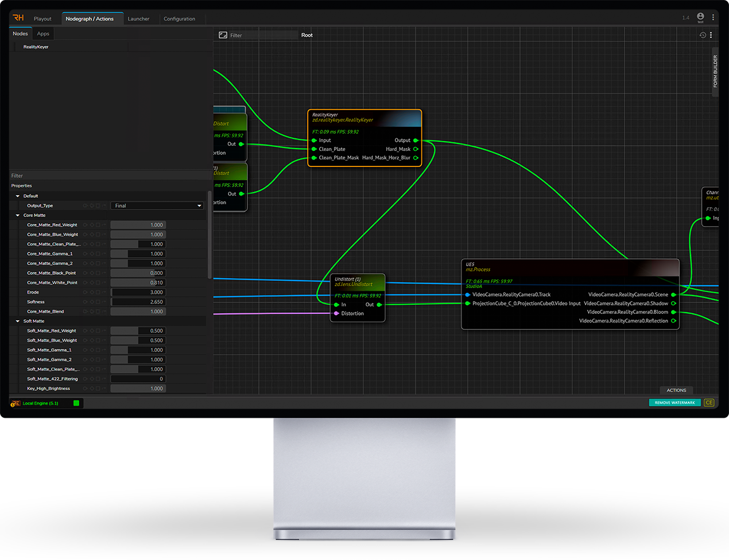Click the RealityKeyer Output pin
729x560 pixels.
click(x=416, y=141)
